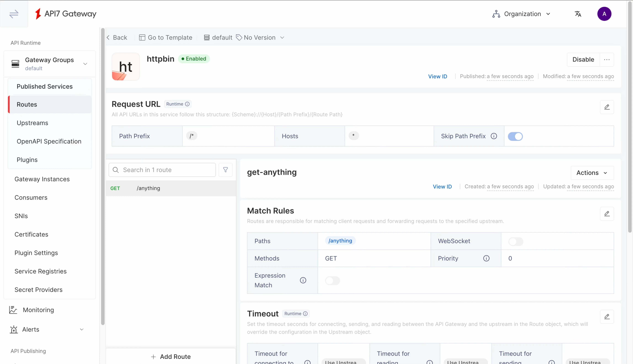Collapse sidebar using the top-left arrows icon

coord(14,14)
